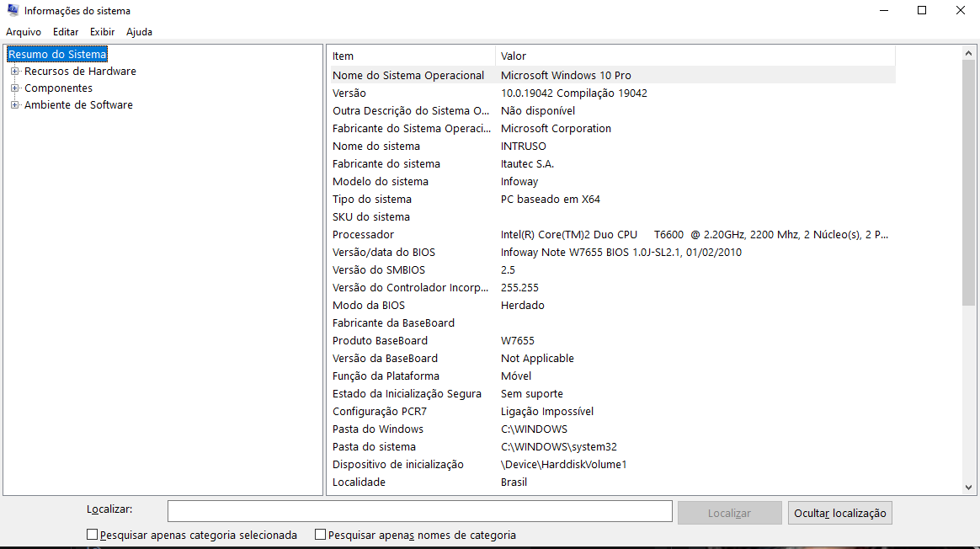Viewport: 980px width, 549px height.
Task: Select the Versão do SMBIOS row
Action: [x=613, y=270]
